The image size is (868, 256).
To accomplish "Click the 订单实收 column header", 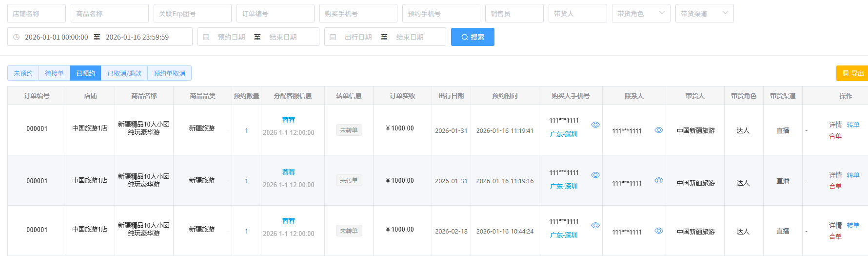I will [402, 96].
